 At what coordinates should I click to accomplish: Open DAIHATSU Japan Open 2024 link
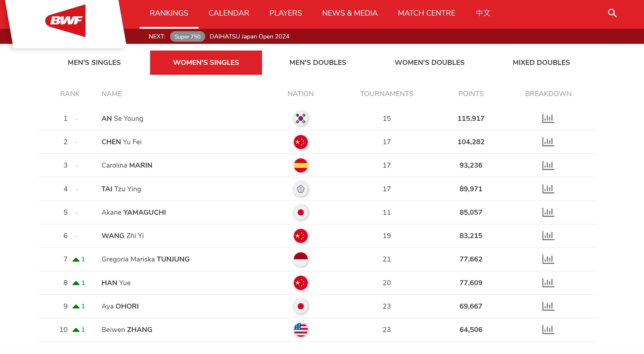(x=249, y=37)
